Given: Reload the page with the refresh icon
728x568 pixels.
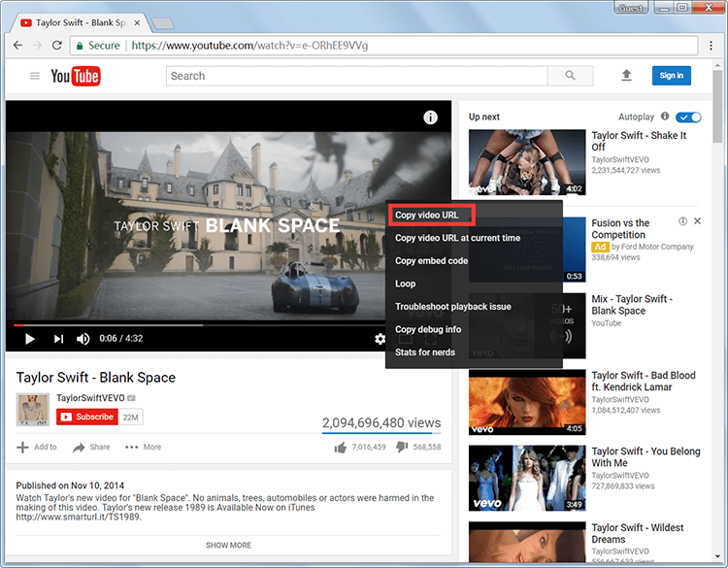Looking at the screenshot, I should tap(56, 45).
